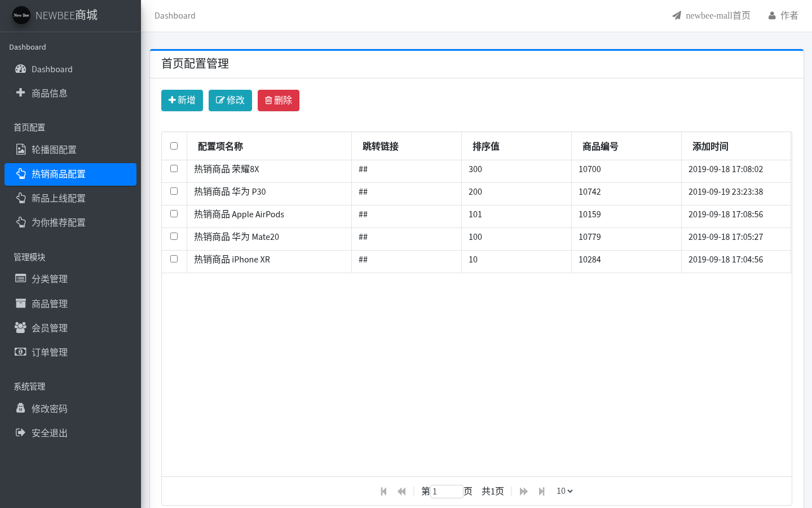Sort by the 排序值 column header
Screen dimensions: 812x508
(486, 146)
